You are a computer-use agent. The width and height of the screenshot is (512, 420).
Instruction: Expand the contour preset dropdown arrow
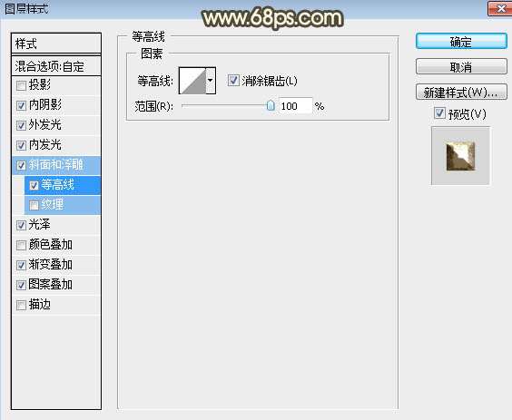pos(211,81)
